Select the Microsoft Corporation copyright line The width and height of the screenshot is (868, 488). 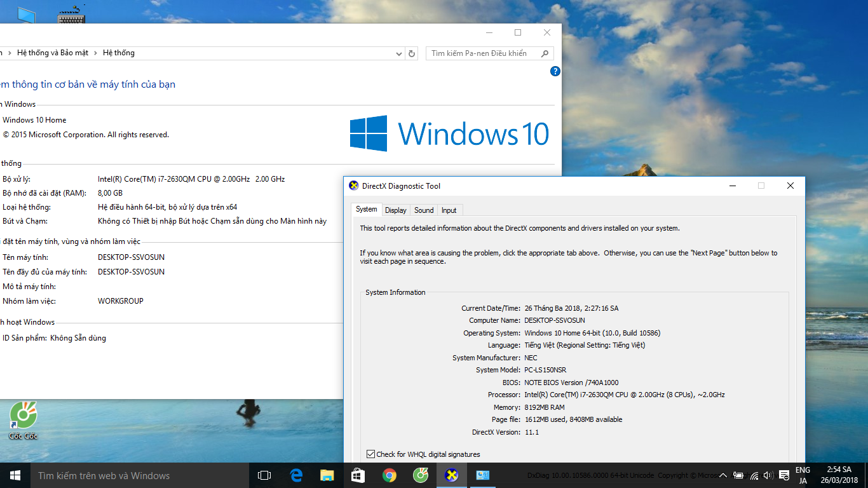[86, 135]
